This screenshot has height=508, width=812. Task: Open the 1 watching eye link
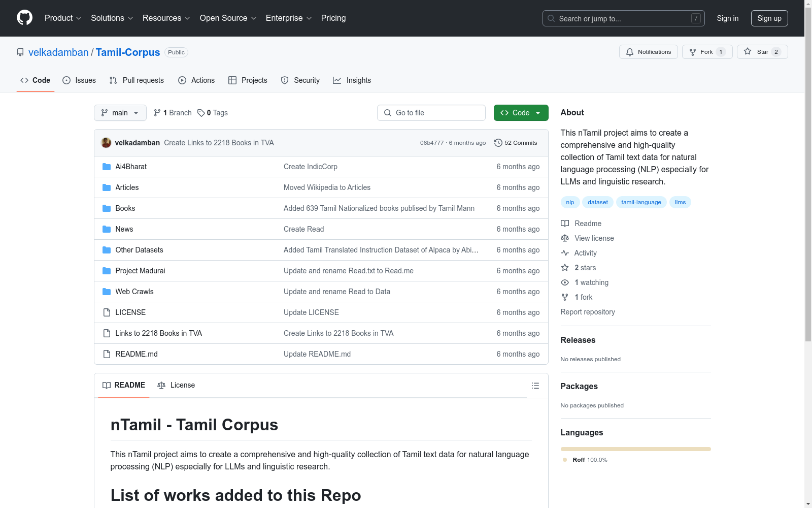pos(585,282)
